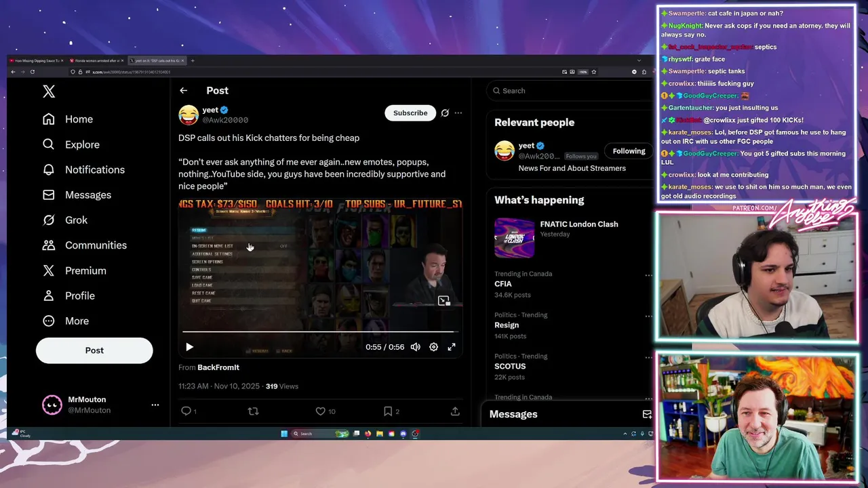Open Grok in the sidebar
The width and height of the screenshot is (868, 488).
[65, 220]
